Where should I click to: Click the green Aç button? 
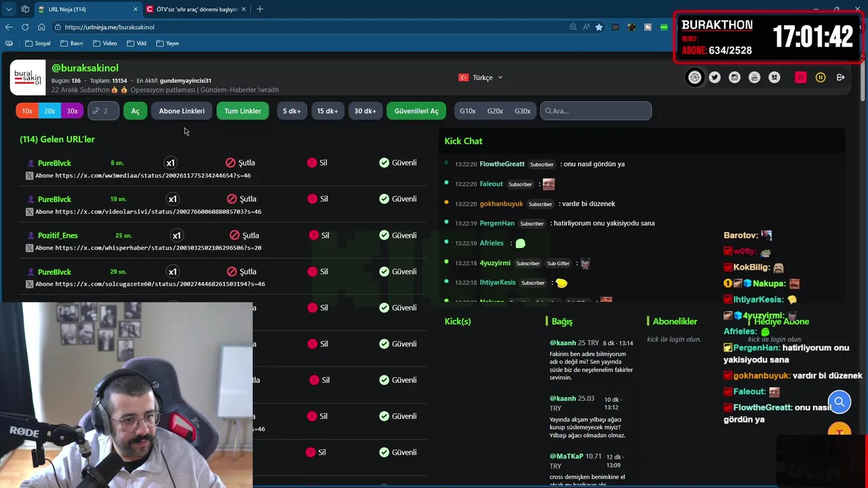[135, 110]
